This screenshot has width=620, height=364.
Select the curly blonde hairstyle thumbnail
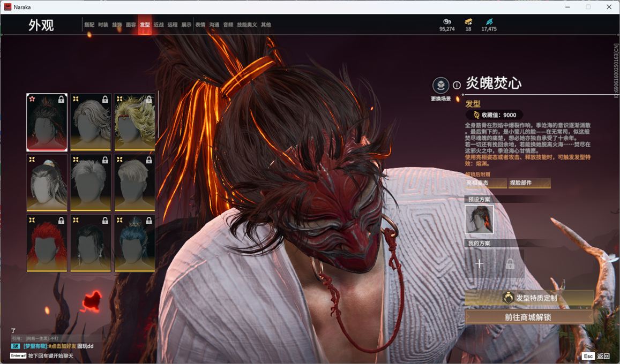pos(135,123)
